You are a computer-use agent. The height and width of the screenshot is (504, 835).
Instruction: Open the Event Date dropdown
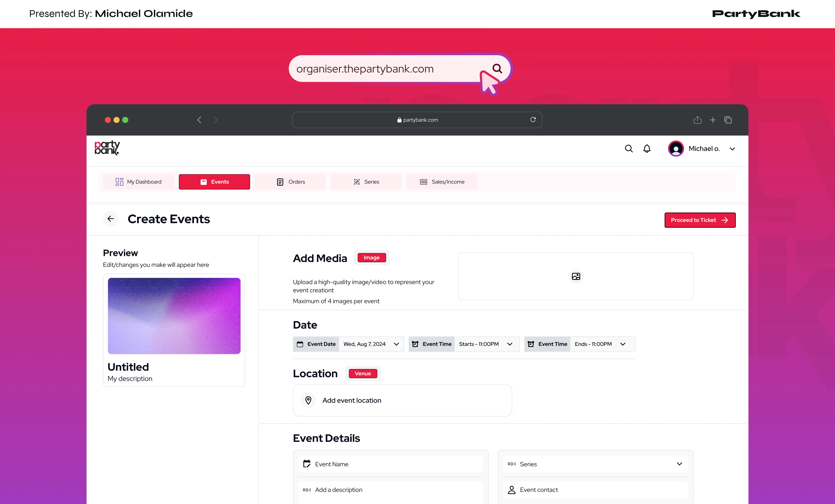coord(371,344)
